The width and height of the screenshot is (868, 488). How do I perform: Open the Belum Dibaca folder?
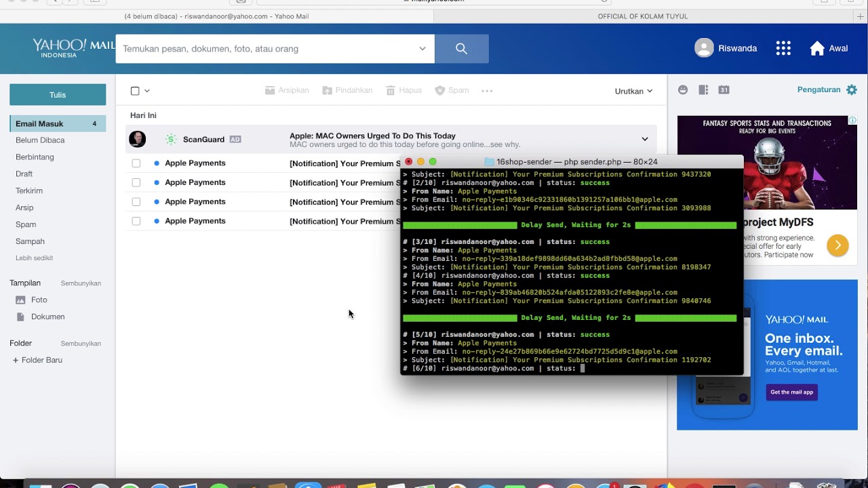[40, 140]
